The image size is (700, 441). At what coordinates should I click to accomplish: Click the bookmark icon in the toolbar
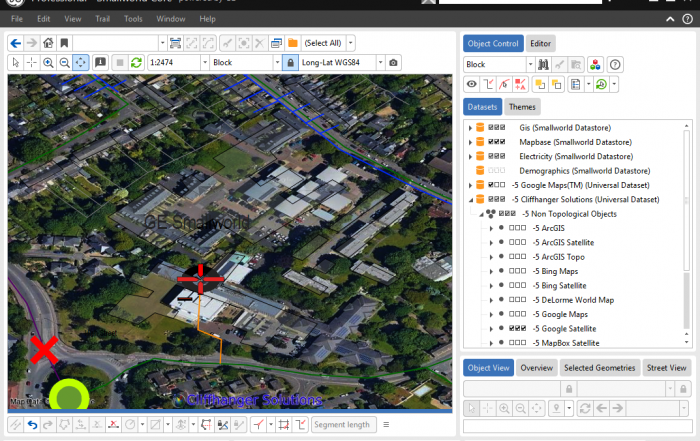(64, 43)
